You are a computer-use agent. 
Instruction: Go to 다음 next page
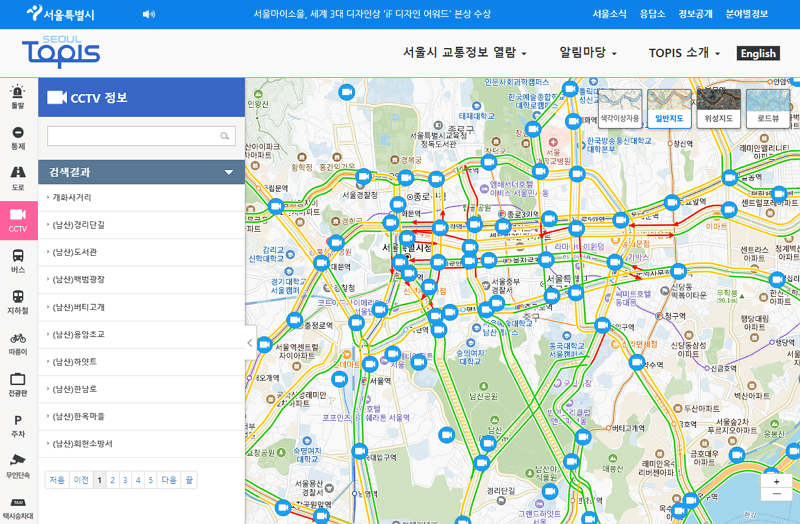coord(169,480)
